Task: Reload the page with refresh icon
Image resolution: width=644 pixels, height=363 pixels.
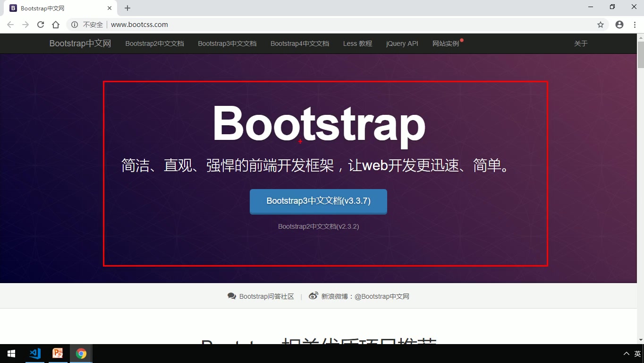Action: click(x=41, y=25)
